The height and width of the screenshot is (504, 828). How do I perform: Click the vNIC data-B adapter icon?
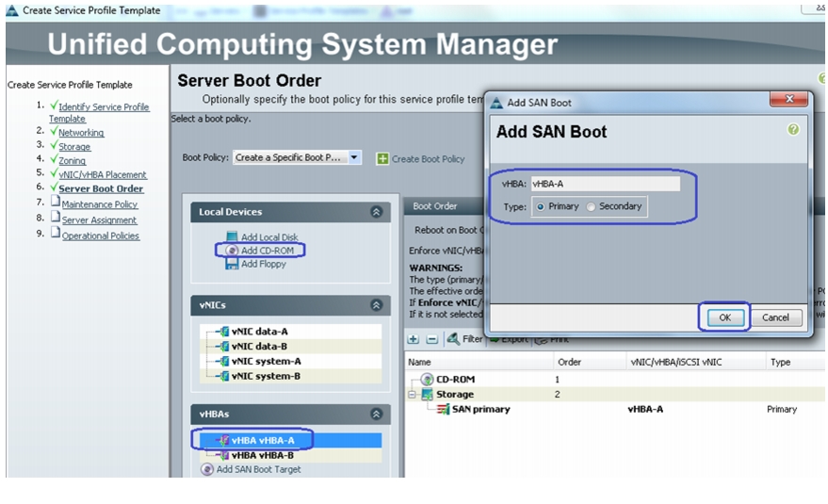pos(224,346)
